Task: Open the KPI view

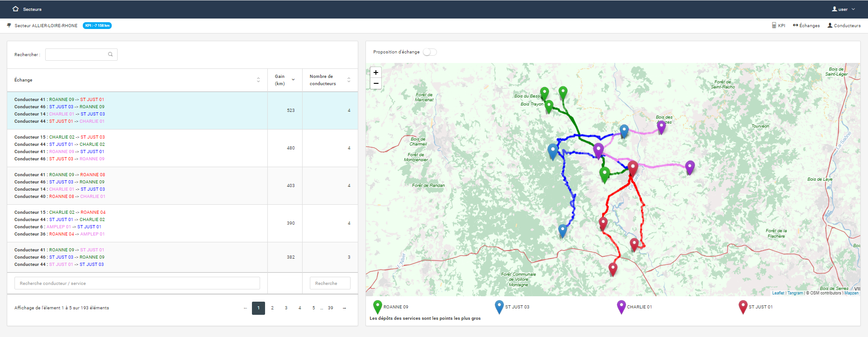Action: [778, 25]
